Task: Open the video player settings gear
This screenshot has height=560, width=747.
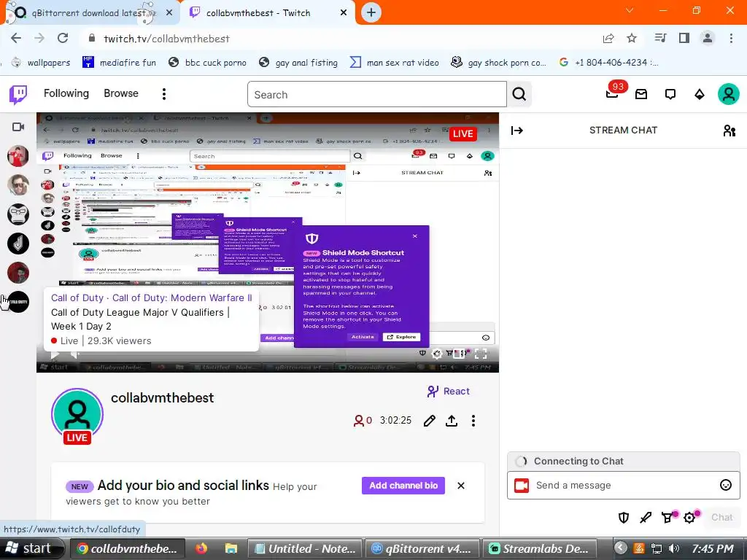Action: (436, 354)
